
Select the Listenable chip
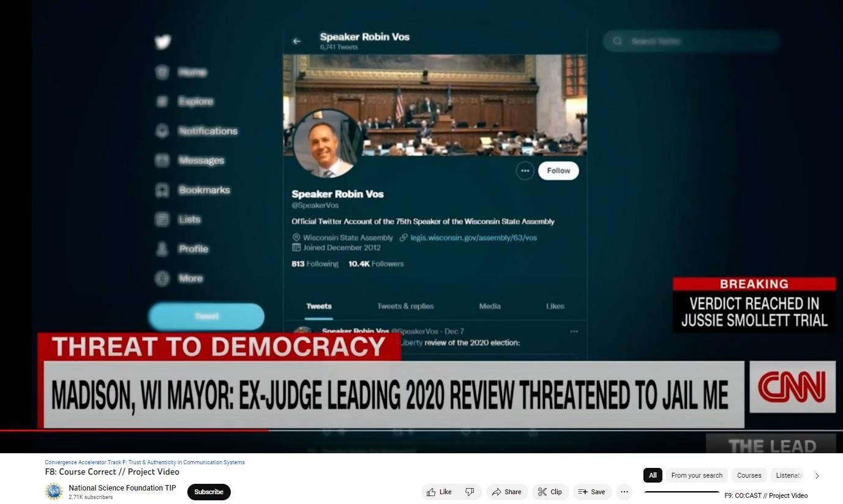[x=789, y=475]
